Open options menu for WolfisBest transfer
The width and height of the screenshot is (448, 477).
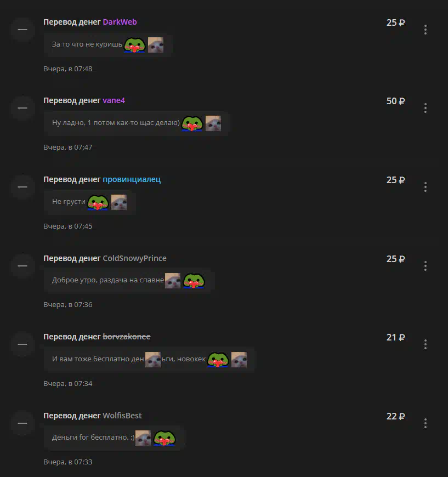(x=425, y=423)
